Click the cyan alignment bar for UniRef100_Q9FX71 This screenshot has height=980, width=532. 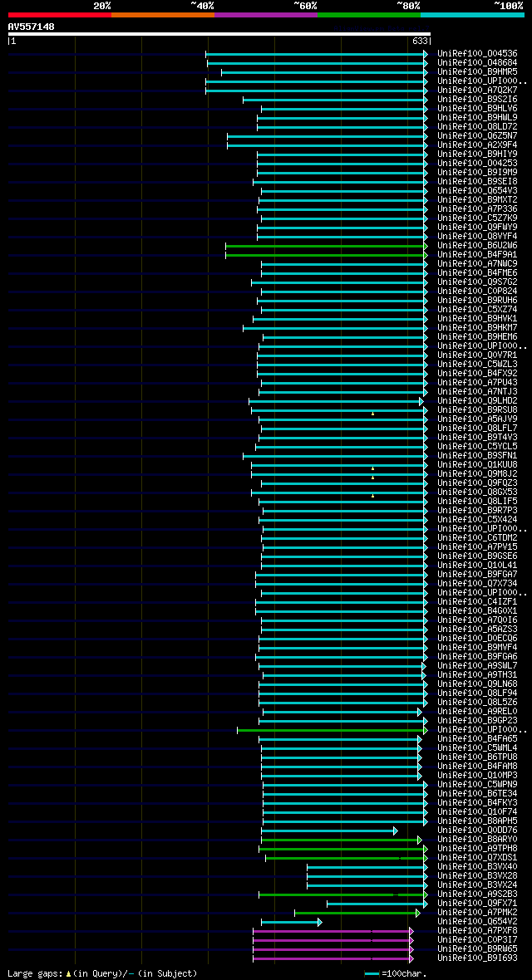377,904
